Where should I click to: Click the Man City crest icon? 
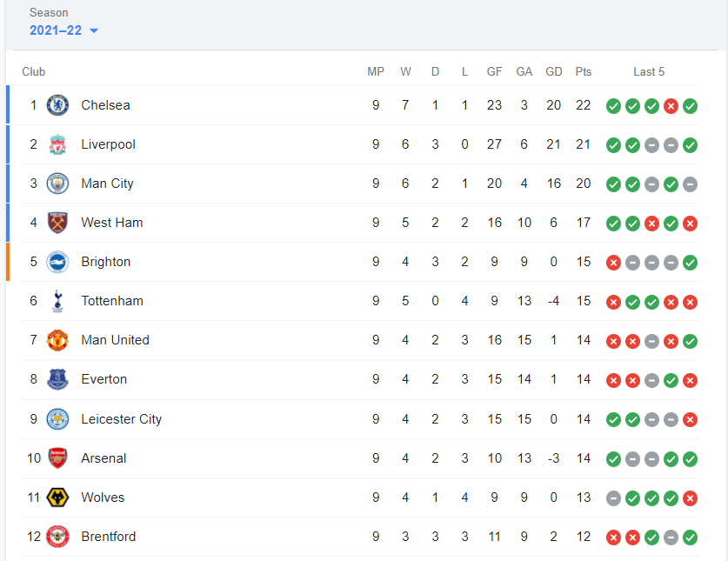[x=57, y=184]
